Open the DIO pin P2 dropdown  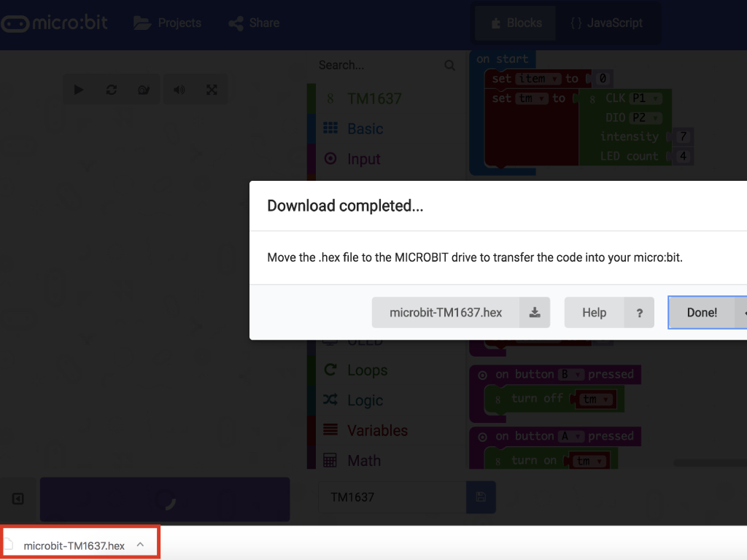[645, 117]
